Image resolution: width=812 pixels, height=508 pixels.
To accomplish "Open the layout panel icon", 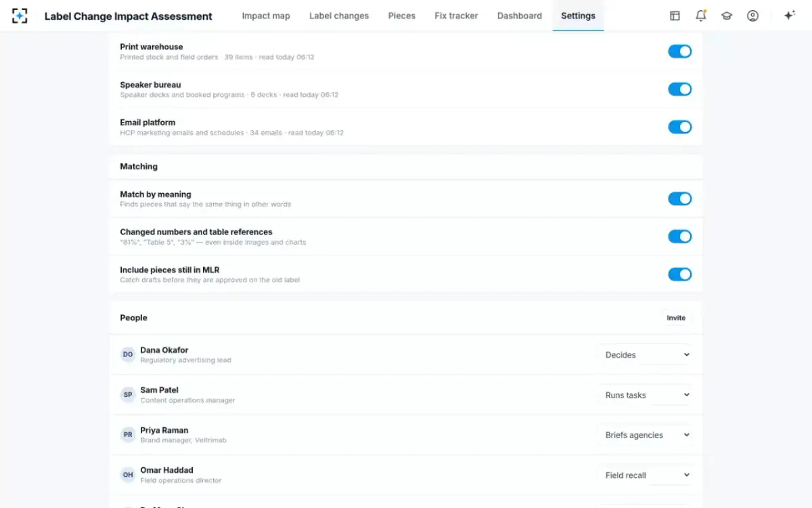I will pos(675,16).
